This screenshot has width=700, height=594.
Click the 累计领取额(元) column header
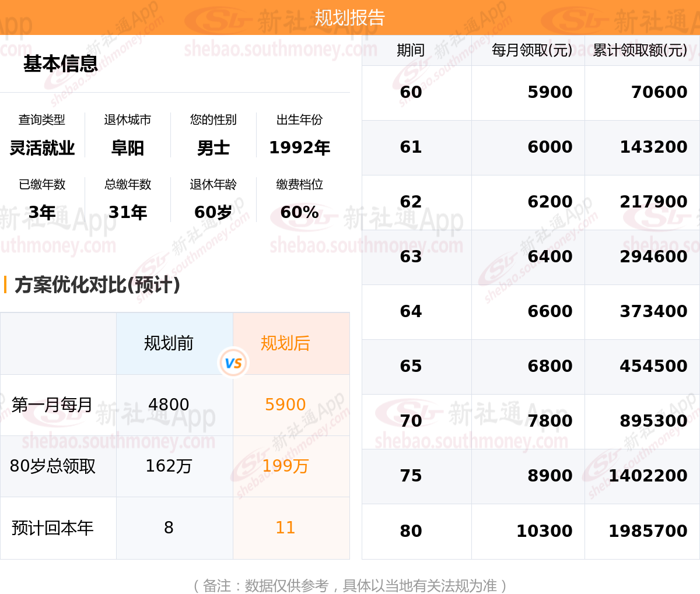pos(640,50)
